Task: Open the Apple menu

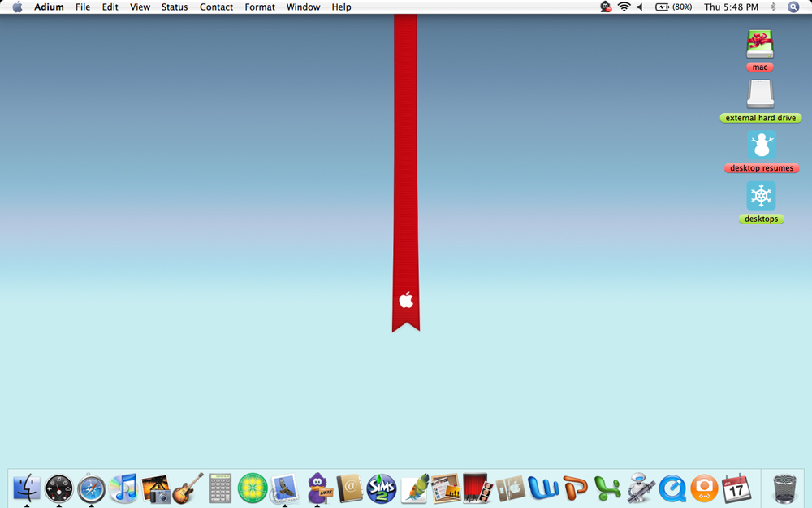Action: point(17,7)
